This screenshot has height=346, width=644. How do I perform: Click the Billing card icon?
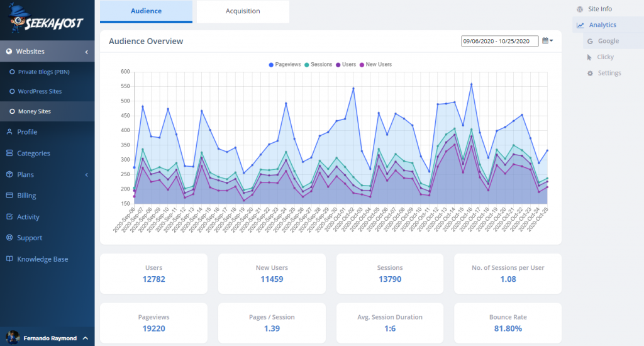9,195
